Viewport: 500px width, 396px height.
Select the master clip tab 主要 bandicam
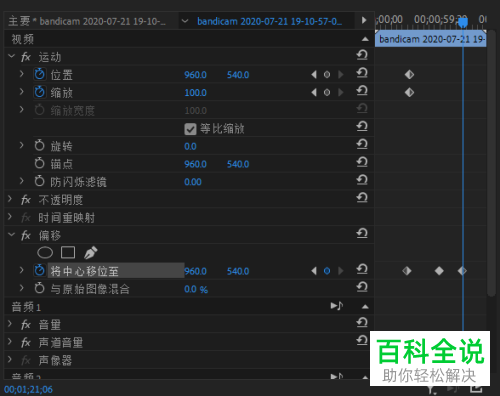point(87,21)
